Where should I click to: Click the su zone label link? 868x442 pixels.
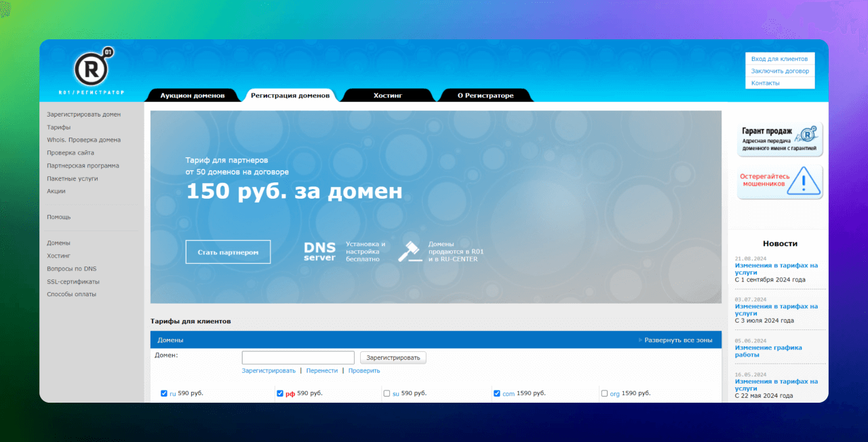(396, 394)
